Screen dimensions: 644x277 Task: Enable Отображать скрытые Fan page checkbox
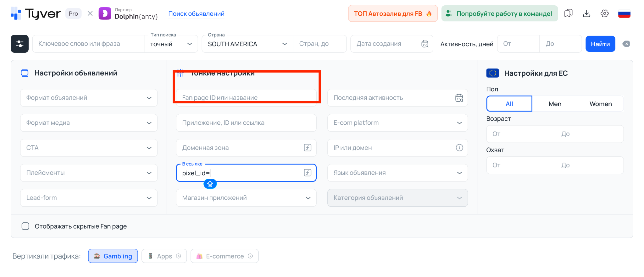(x=25, y=226)
